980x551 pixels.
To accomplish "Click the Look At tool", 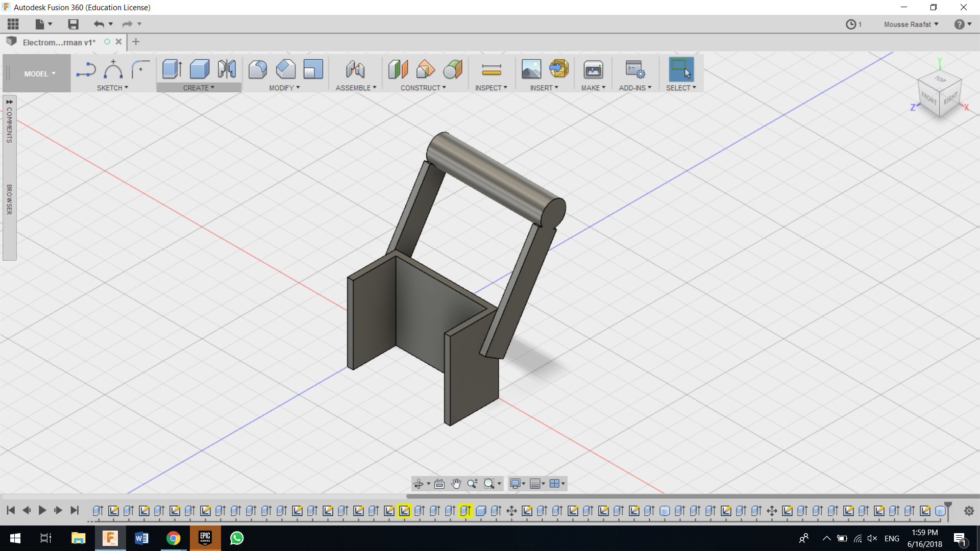I will (x=439, y=484).
